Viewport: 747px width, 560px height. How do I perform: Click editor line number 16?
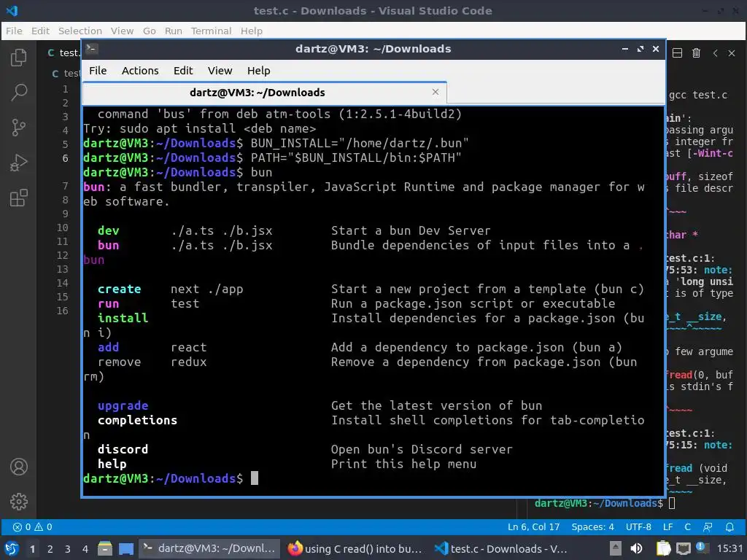pos(63,311)
